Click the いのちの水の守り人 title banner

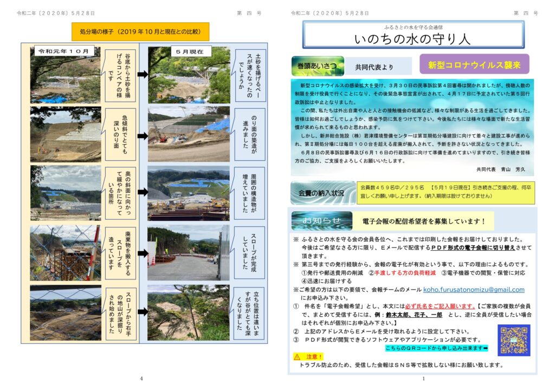click(x=413, y=35)
